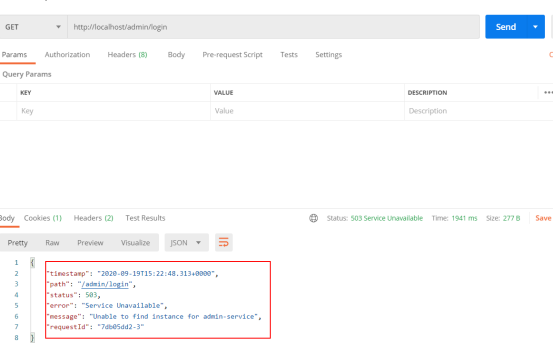This screenshot has width=554, height=362.
Task: Click the Query Params heading
Action: tap(27, 74)
